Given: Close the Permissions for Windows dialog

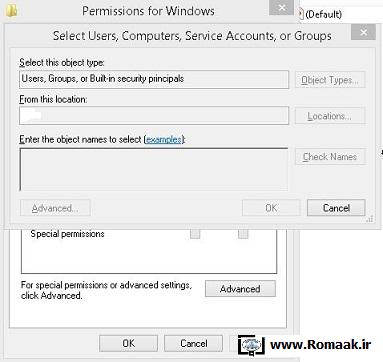Looking at the screenshot, I should (282, 7).
